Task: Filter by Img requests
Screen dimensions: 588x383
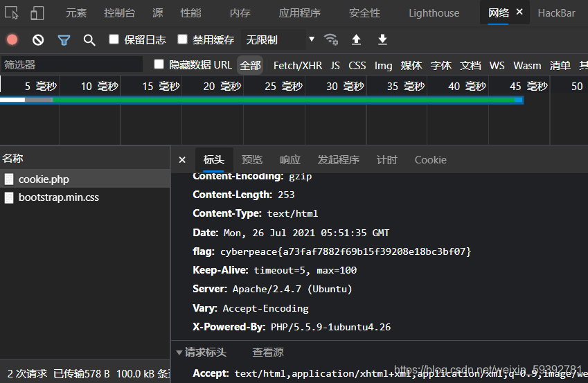Action: pyautogui.click(x=383, y=66)
